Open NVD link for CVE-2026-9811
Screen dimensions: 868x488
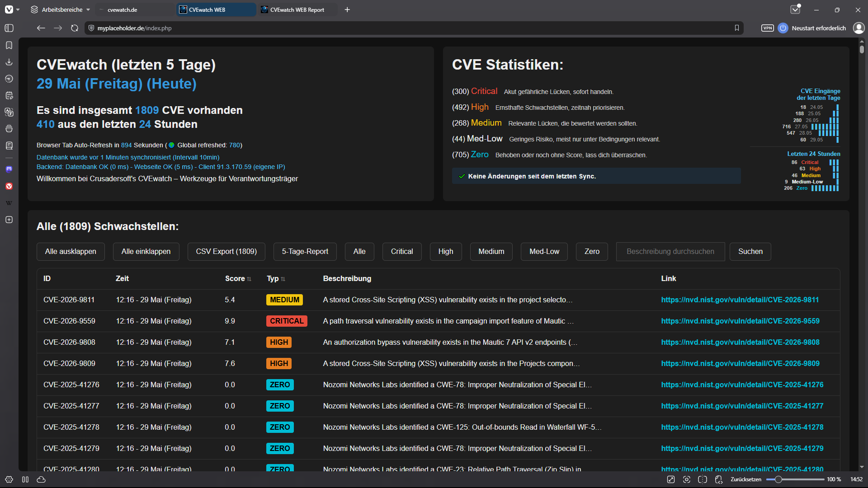(x=740, y=300)
